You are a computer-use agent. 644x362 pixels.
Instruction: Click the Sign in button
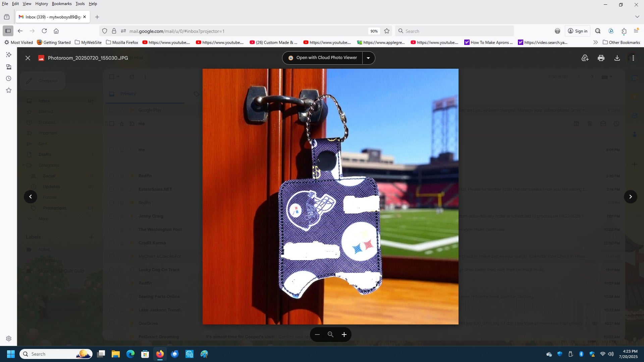tap(578, 31)
